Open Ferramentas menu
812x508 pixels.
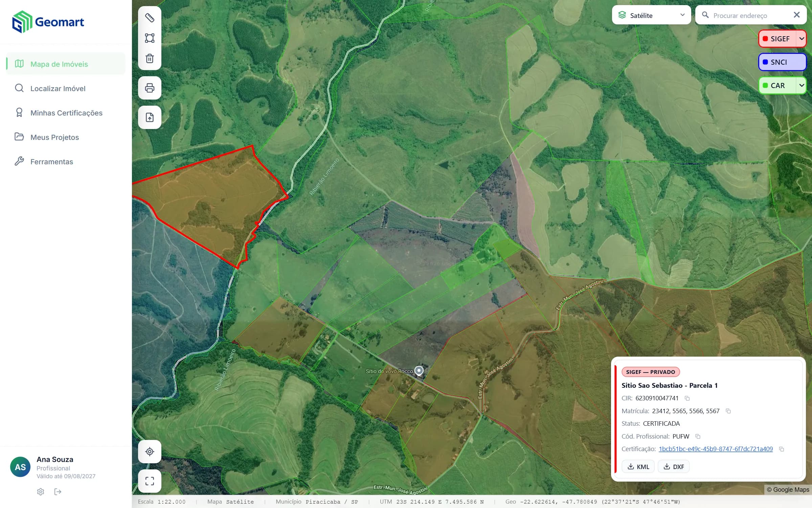click(x=66, y=162)
